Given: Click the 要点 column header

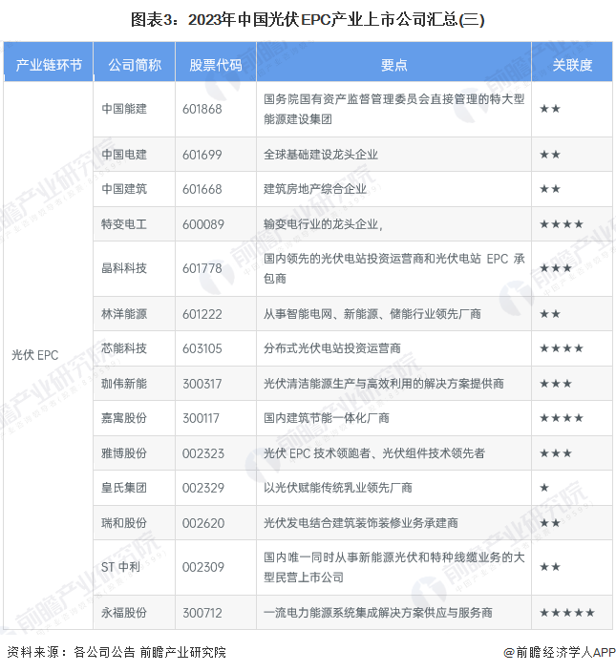Looking at the screenshot, I should click(393, 65).
